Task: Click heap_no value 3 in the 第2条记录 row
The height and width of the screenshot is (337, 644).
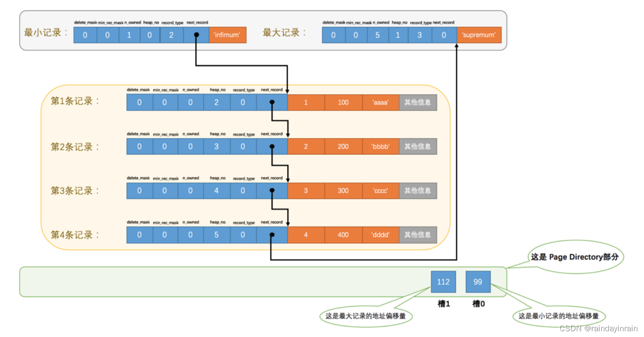Action: coord(216,147)
